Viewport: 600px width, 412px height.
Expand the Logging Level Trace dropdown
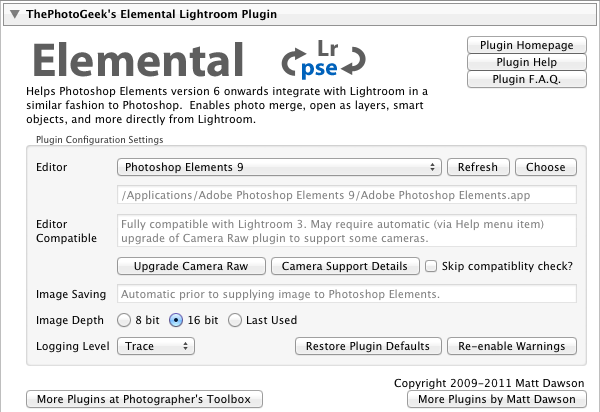coord(155,346)
